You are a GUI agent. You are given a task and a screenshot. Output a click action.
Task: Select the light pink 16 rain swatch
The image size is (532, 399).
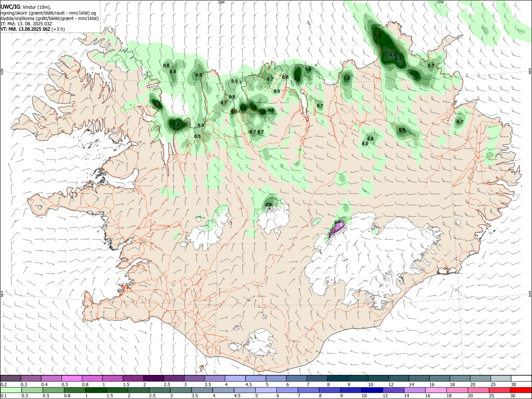[436, 390]
